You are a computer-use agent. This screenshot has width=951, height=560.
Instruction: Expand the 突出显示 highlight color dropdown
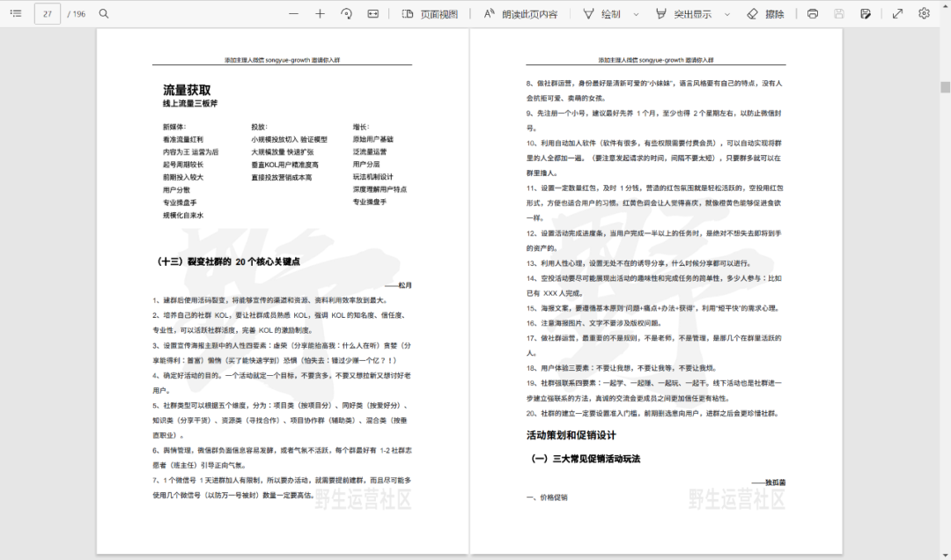tap(726, 14)
